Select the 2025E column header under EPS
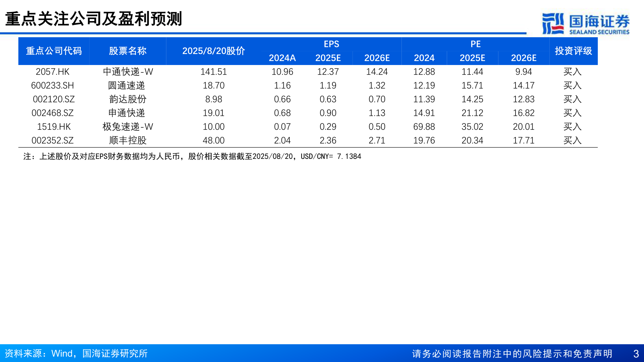Viewport: 644px width, 362px height. pos(329,58)
